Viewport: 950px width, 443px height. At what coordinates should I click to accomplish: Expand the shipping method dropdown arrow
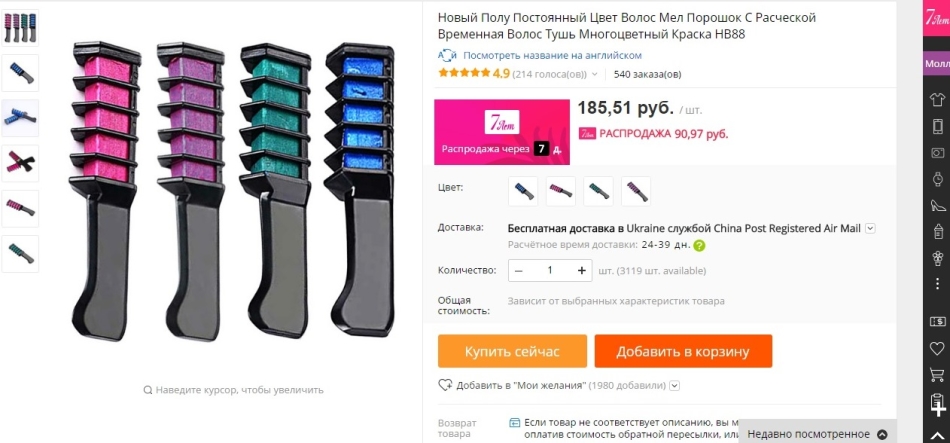[871, 228]
